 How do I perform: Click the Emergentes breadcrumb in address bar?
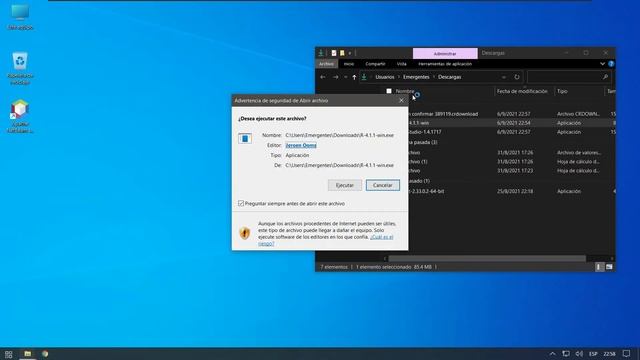click(416, 77)
